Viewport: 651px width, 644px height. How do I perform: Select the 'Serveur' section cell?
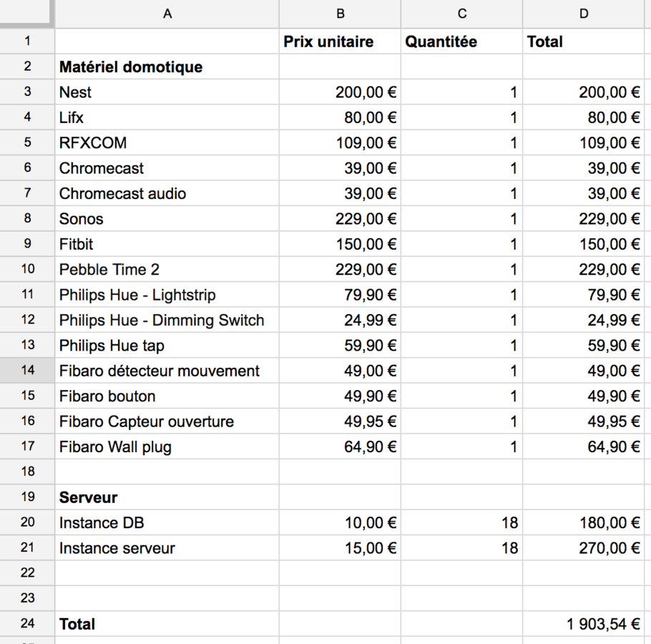[x=167, y=497]
